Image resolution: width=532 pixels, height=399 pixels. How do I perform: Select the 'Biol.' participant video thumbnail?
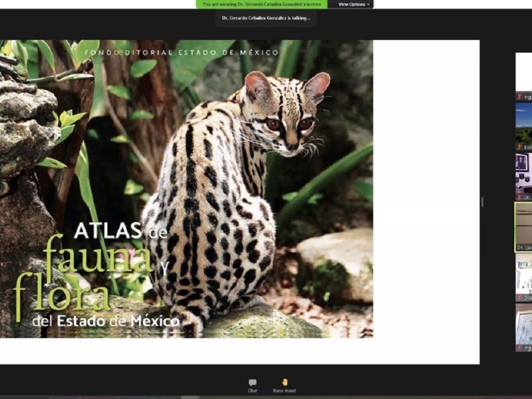pyautogui.click(x=524, y=126)
